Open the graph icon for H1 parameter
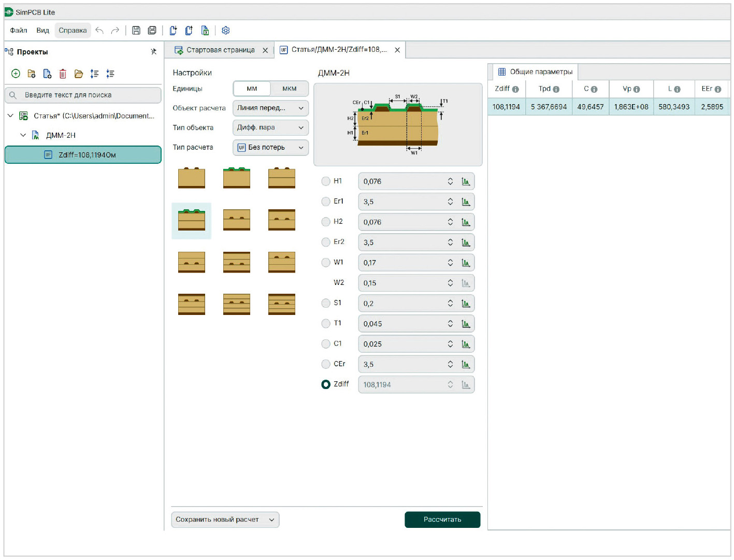Viewport: 734px width, 560px height. (x=466, y=182)
